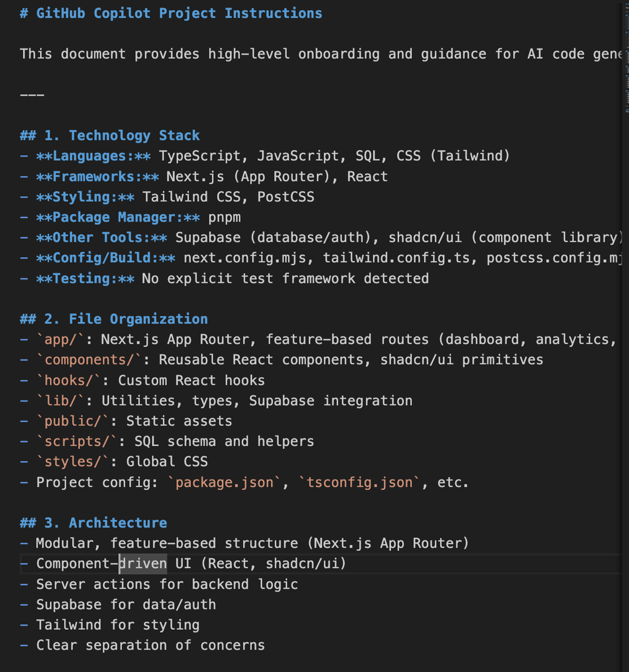Click the '---' horizontal rule line
The height and width of the screenshot is (672, 629).
coord(32,95)
